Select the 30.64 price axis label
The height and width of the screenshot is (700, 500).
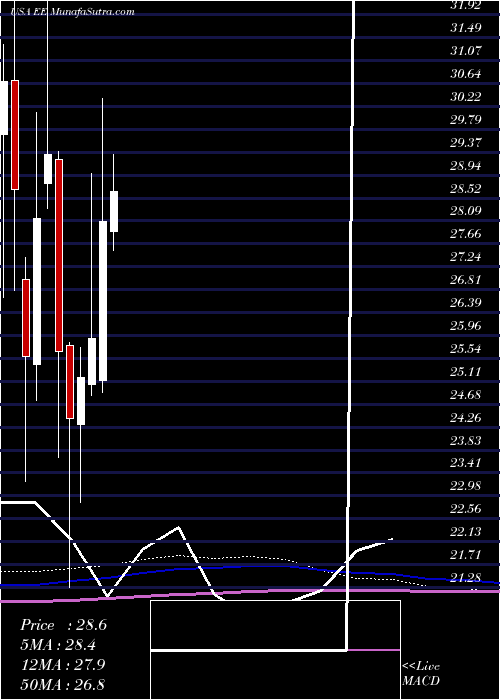click(466, 74)
